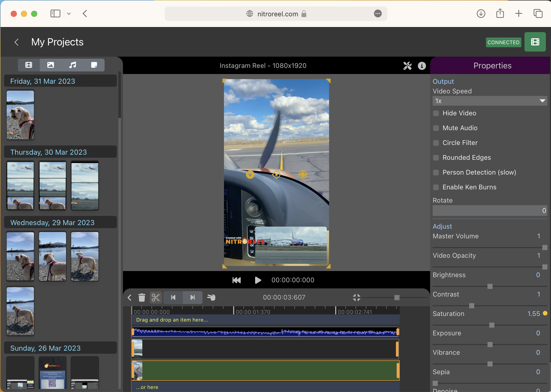The image size is (551, 392).
Task: Click the CONNECTED status badge
Action: (x=503, y=42)
